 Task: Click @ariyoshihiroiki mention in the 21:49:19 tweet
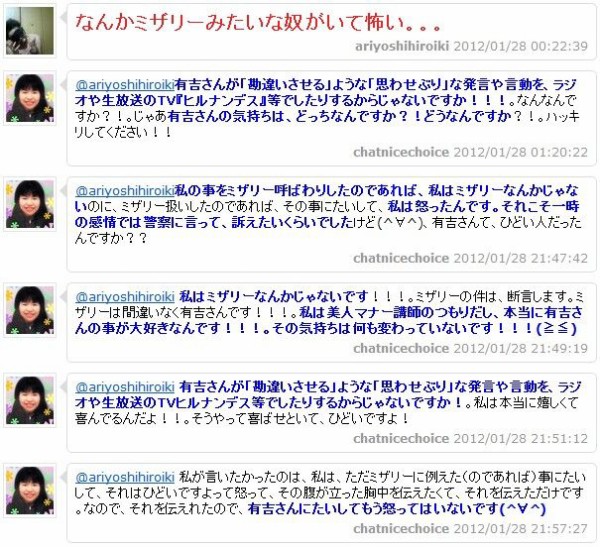pos(125,297)
